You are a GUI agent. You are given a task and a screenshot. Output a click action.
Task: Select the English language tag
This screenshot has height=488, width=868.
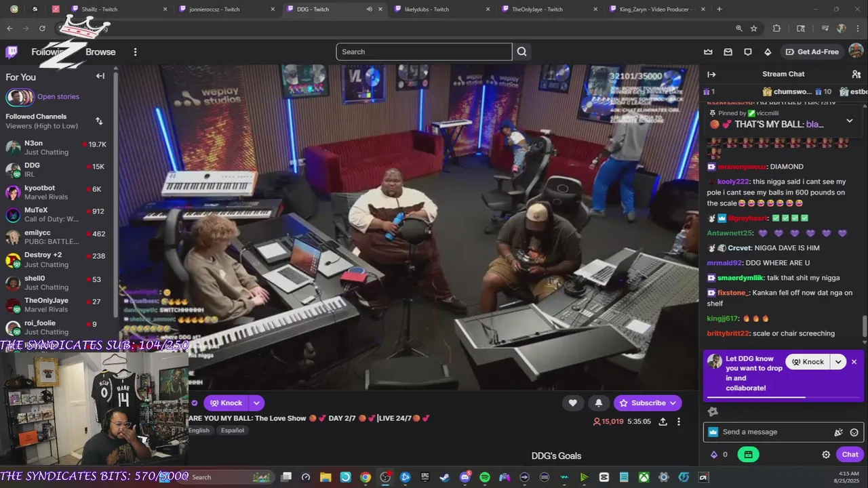(199, 430)
